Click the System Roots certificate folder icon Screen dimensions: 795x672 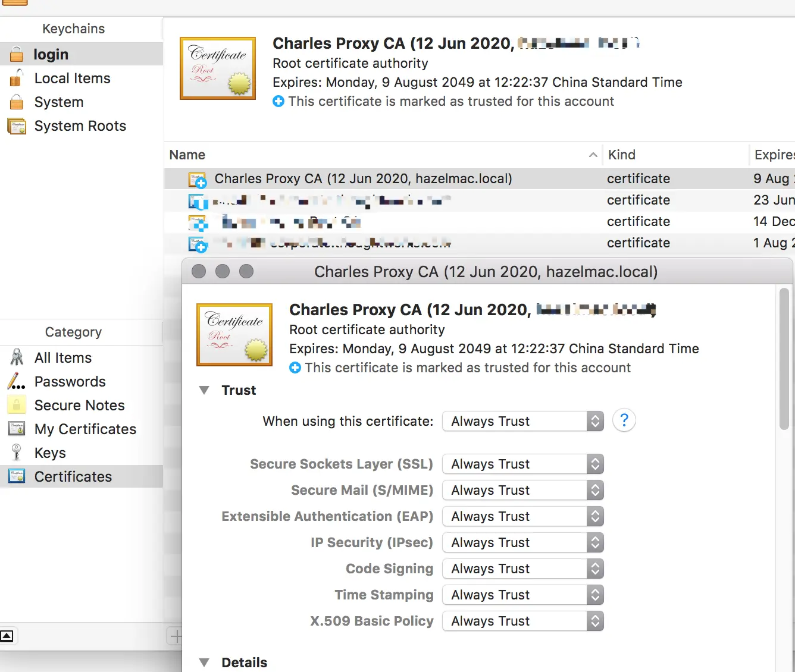coord(17,126)
